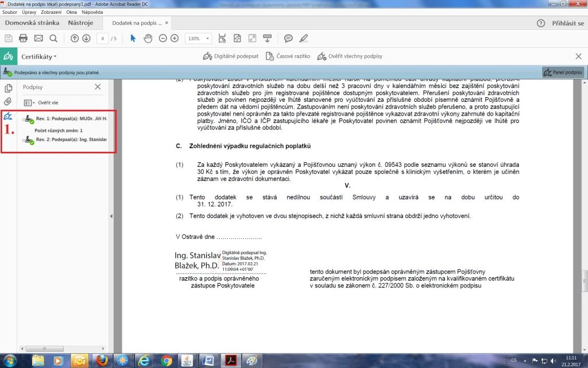This screenshot has height=368, width=588.
Task: Expand Rev. 1 signature by MUDr. Jiří
Action: [x=23, y=119]
